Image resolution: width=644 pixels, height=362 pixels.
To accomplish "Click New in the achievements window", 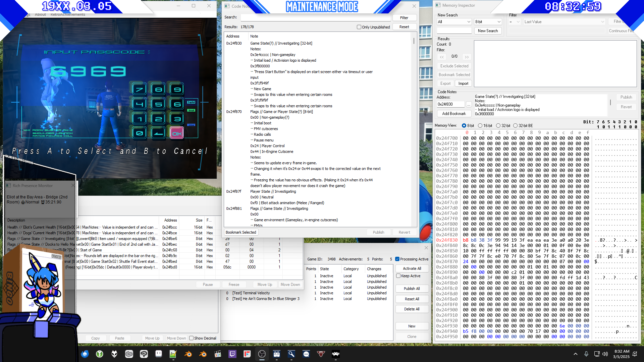I will [x=412, y=326].
